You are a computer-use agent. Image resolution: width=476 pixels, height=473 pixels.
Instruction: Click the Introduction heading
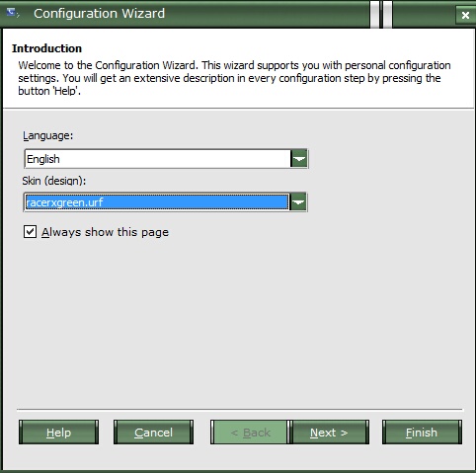46,48
